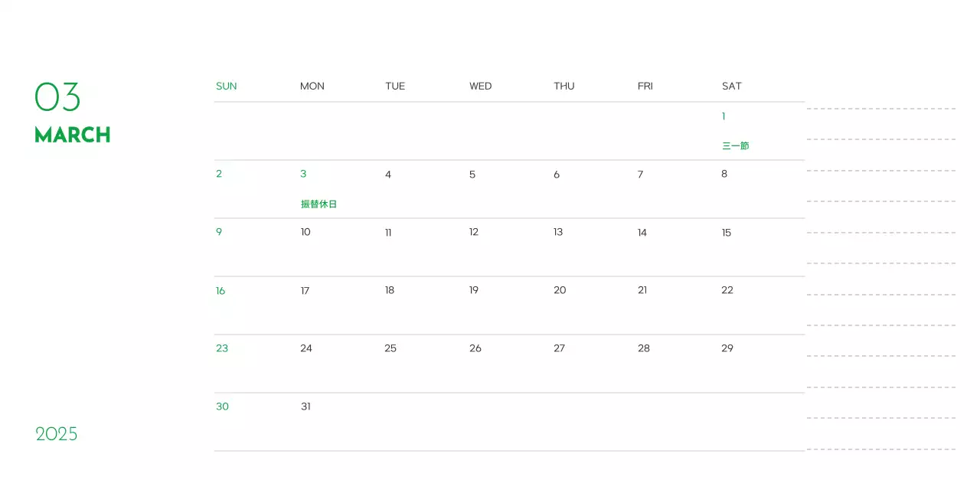Pick date 20 in Thursday column
The width and height of the screenshot is (980, 480).
(560, 290)
